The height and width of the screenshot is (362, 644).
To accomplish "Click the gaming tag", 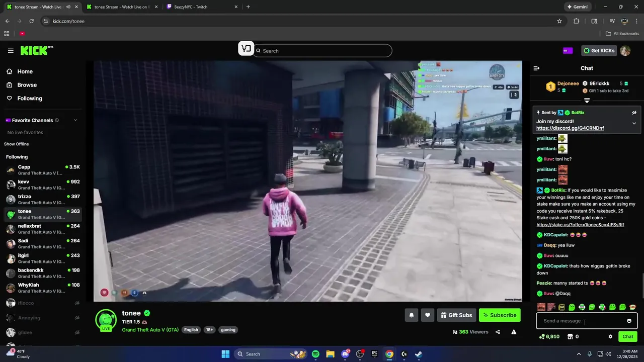I will 228,330.
